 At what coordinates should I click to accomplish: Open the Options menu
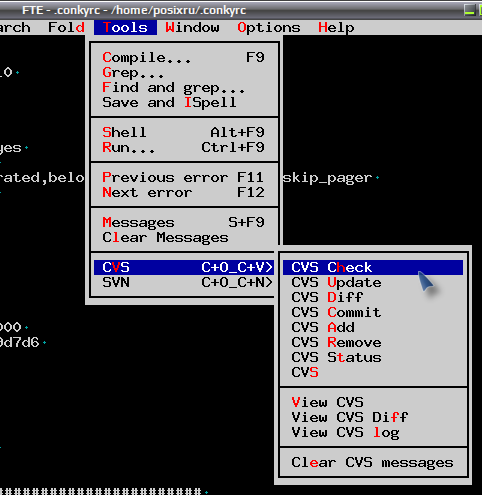coord(269,27)
